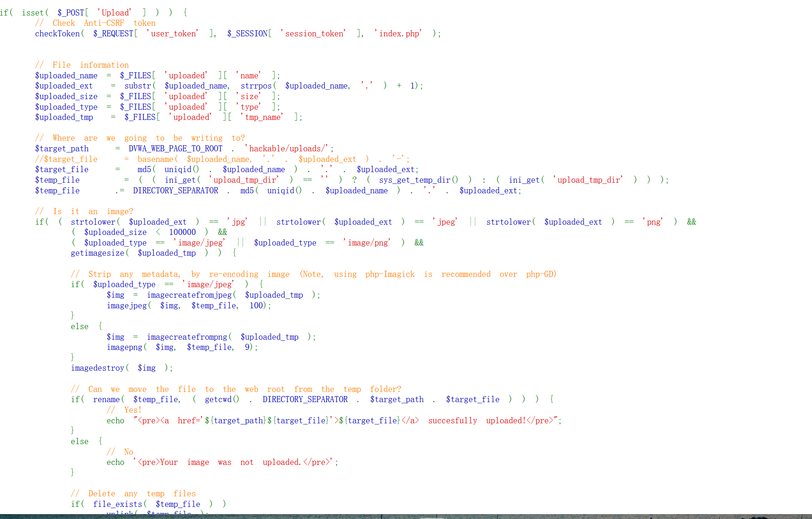The height and width of the screenshot is (519, 812).
Task: Click the imagedestroy function call
Action: click(x=98, y=368)
